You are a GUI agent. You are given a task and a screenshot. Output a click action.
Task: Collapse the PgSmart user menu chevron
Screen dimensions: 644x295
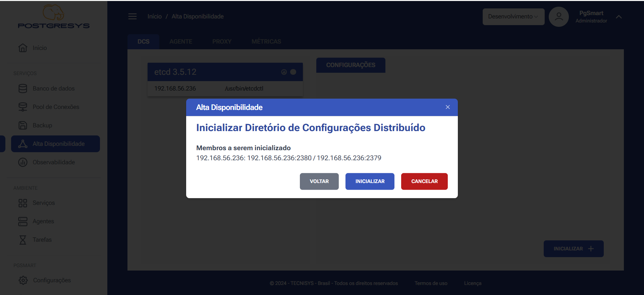pyautogui.click(x=619, y=17)
